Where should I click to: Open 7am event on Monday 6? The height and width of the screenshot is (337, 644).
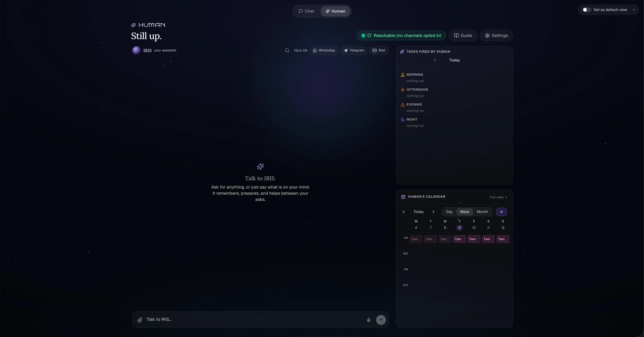point(416,239)
